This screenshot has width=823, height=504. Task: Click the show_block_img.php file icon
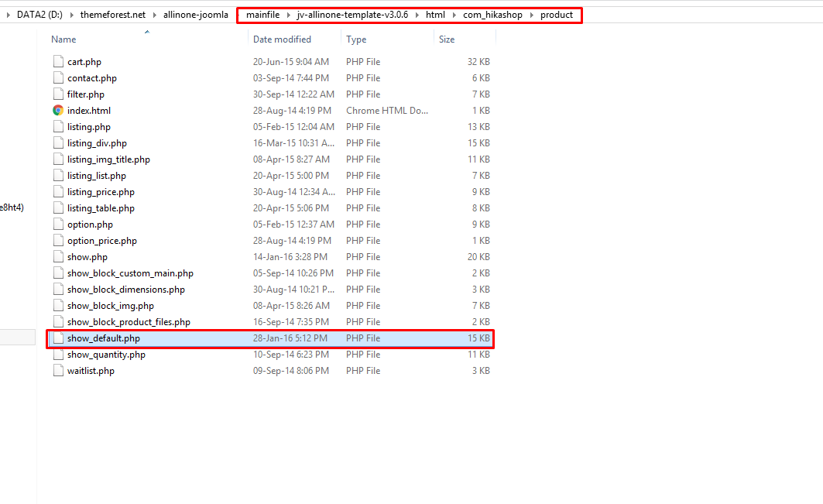58,306
